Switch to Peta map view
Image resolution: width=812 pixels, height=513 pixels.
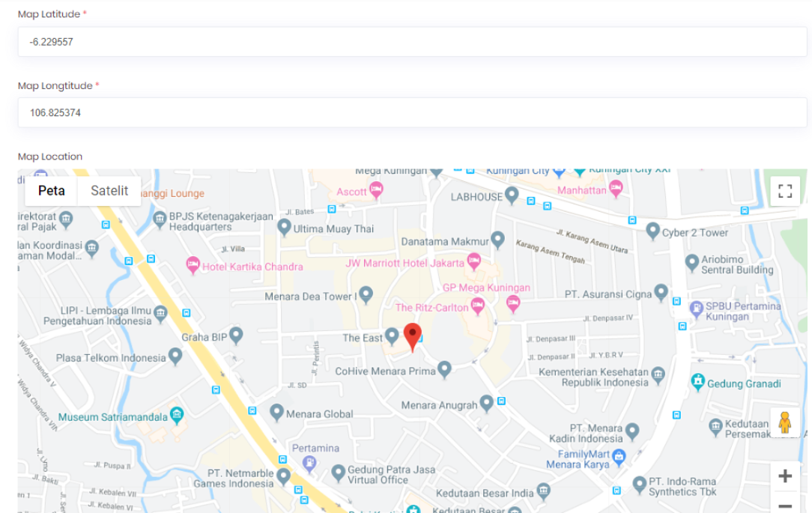pyautogui.click(x=51, y=191)
